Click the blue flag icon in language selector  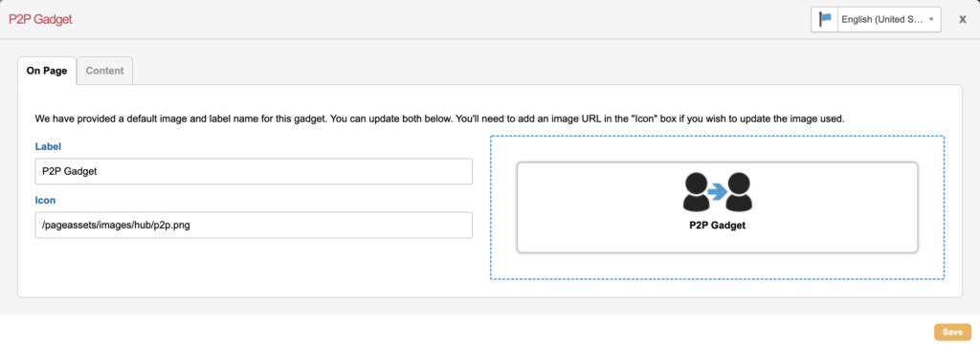point(825,19)
